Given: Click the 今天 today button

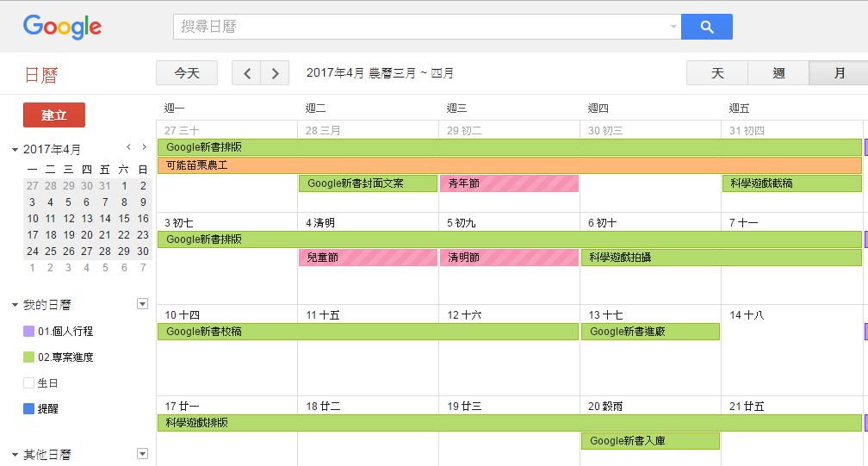Looking at the screenshot, I should pos(187,73).
